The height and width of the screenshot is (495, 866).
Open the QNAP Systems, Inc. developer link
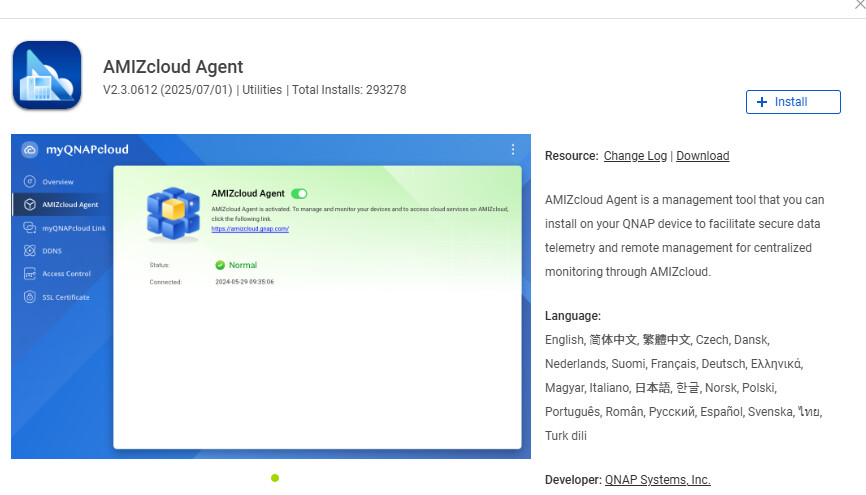coord(657,480)
